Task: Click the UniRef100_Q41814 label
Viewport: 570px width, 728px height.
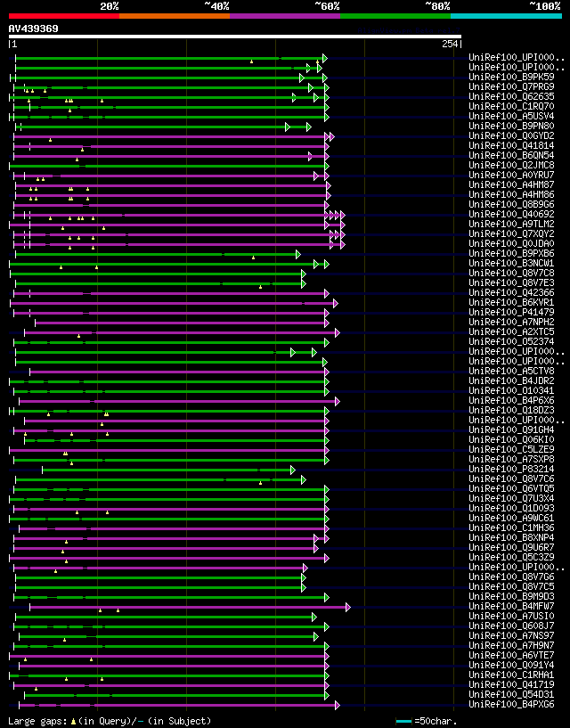Action: tap(511, 145)
